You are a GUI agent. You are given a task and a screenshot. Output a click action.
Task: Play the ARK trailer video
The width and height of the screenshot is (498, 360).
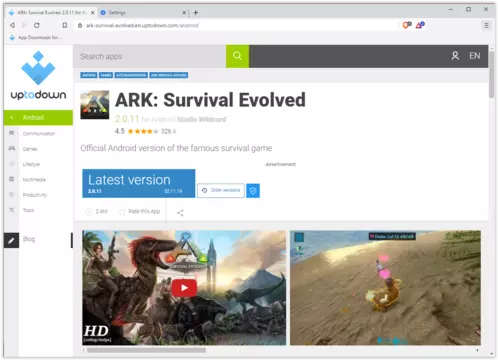click(x=184, y=288)
